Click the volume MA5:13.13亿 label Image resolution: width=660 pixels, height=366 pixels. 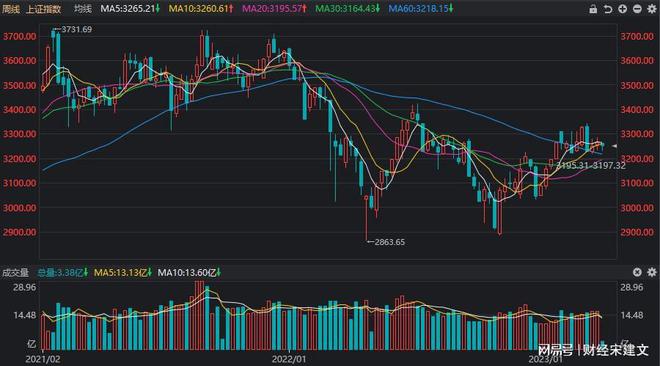[x=122, y=273]
